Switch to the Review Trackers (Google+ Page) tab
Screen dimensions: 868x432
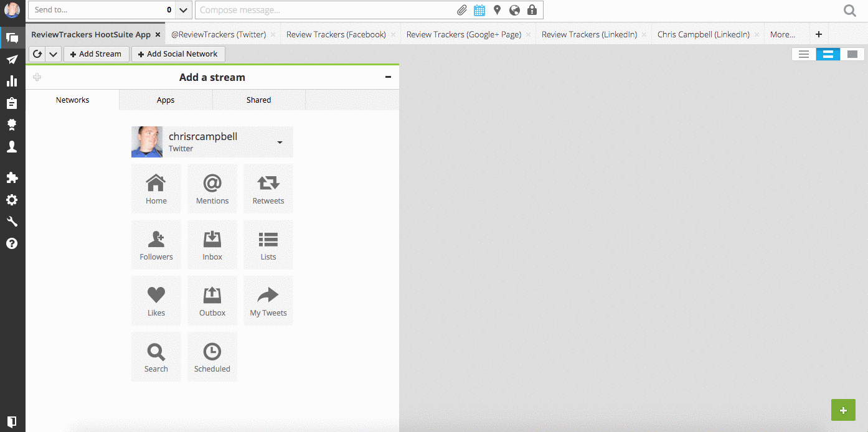click(464, 35)
